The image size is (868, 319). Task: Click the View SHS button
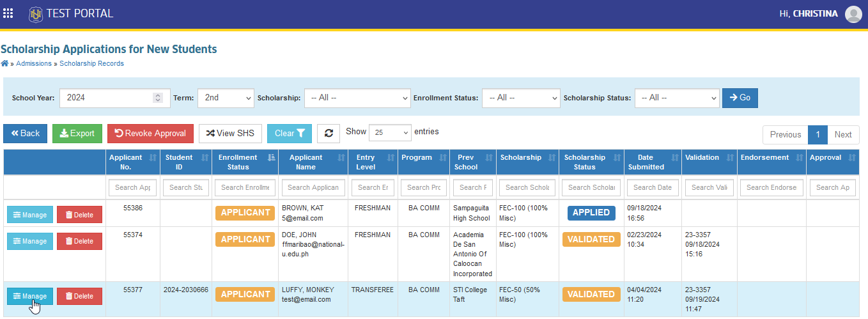[x=230, y=134]
